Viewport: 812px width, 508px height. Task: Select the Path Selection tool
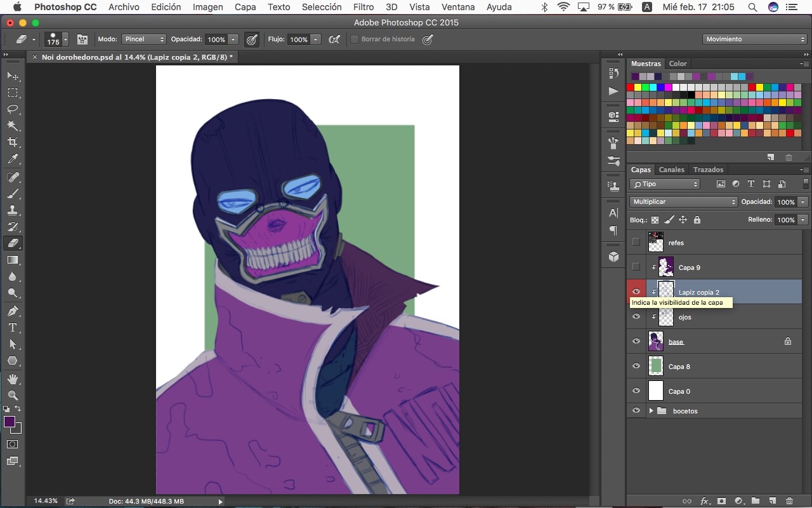[x=13, y=344]
